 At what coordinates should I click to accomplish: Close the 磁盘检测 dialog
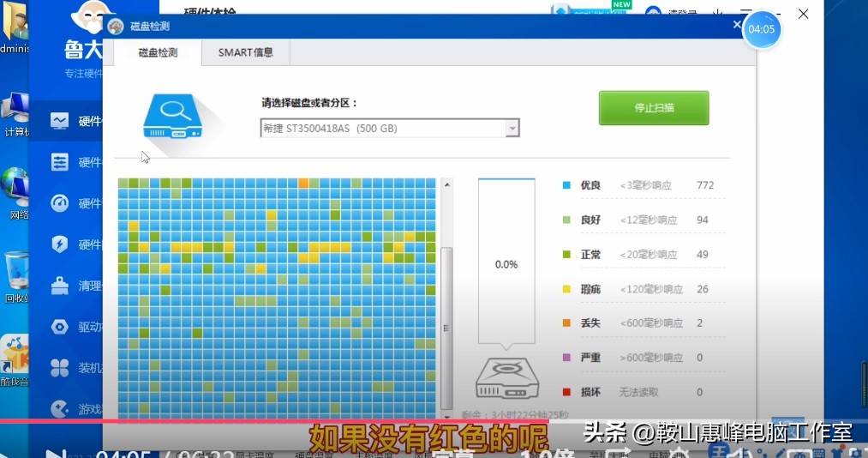pos(737,25)
